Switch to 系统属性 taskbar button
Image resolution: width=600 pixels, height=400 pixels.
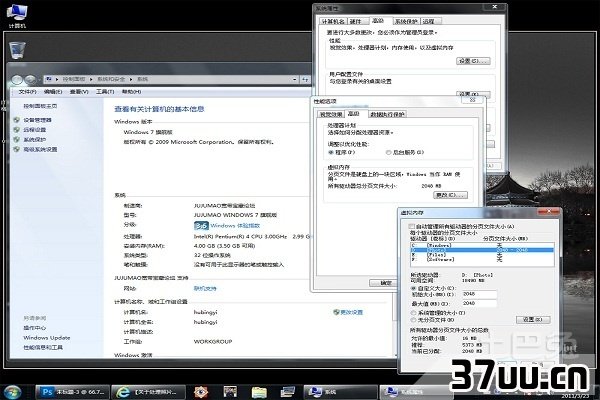tap(415, 392)
